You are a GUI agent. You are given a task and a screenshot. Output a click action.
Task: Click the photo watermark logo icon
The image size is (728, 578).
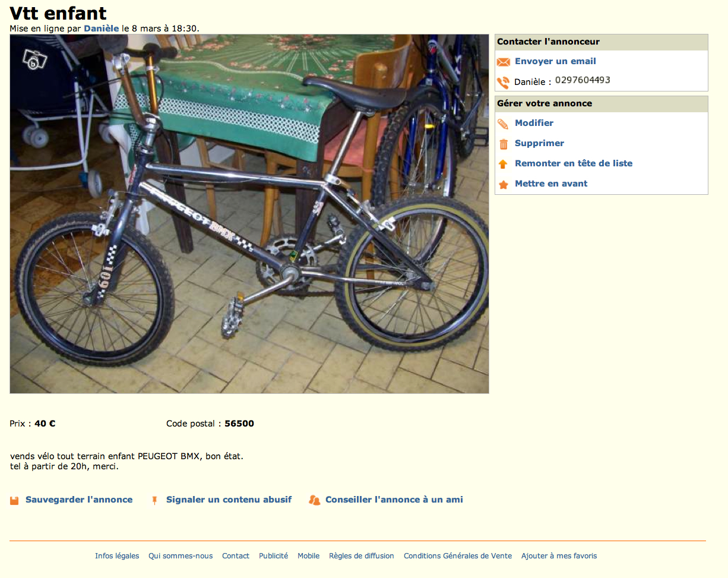coord(34,59)
